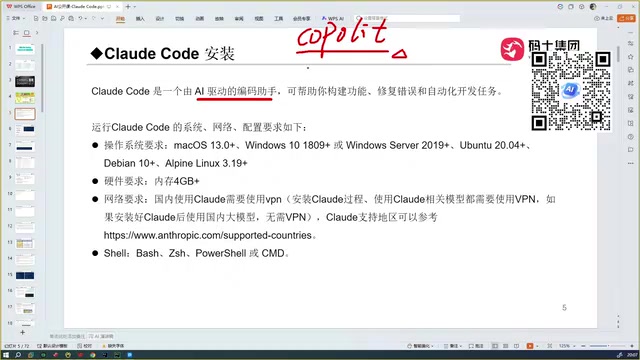Click the star icon in right sidebar

(x=631, y=57)
